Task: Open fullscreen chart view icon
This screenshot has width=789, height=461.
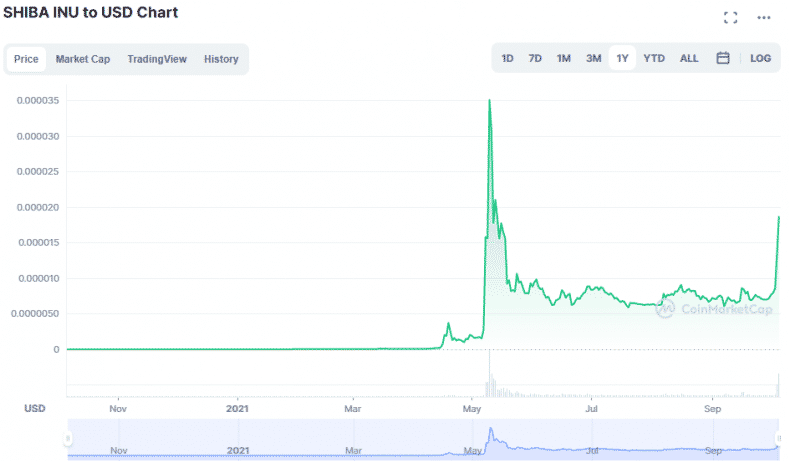Action: click(730, 17)
